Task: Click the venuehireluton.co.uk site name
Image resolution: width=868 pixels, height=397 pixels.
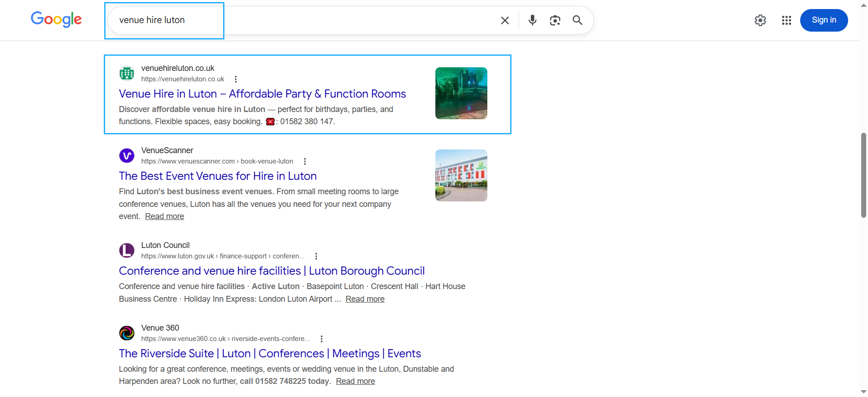Action: (178, 68)
